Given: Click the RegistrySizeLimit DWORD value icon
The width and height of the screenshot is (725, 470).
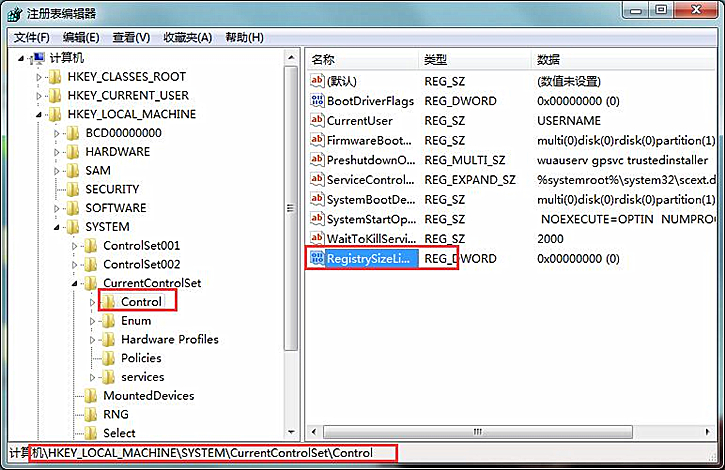Looking at the screenshot, I should point(318,259).
